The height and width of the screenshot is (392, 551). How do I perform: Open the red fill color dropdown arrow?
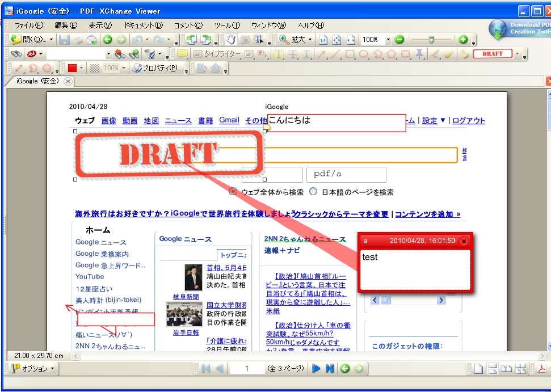tap(82, 68)
